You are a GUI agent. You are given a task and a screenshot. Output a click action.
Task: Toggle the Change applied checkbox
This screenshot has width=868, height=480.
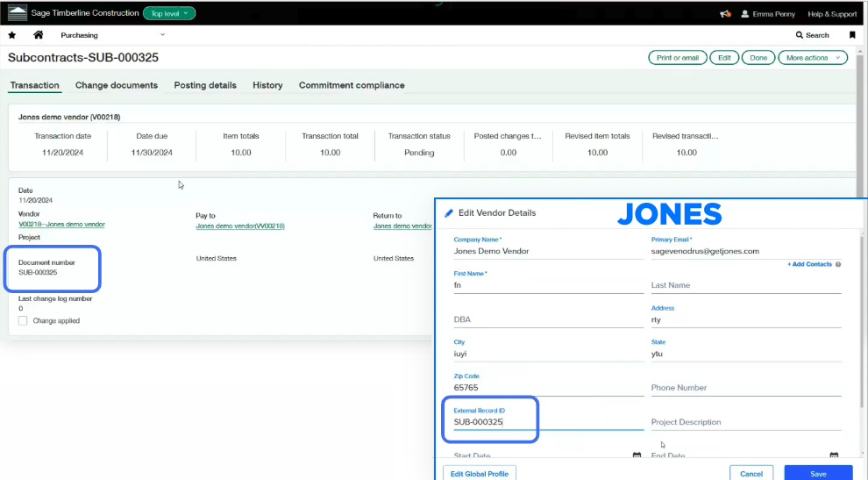point(24,321)
